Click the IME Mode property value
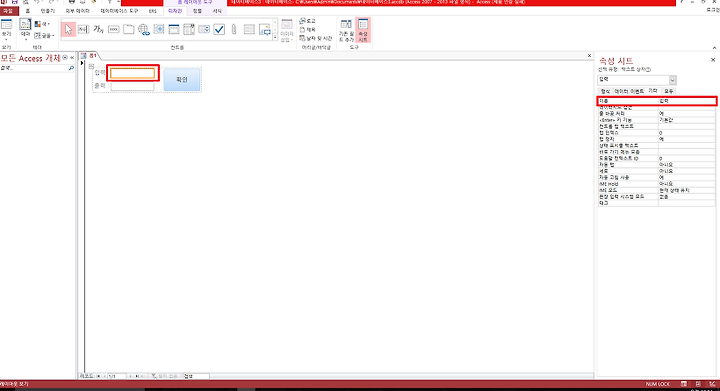The height and width of the screenshot is (391, 720). [x=686, y=190]
